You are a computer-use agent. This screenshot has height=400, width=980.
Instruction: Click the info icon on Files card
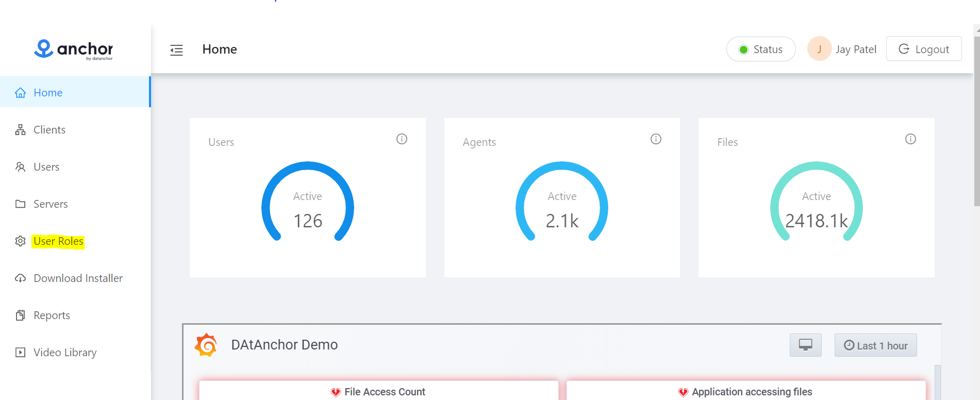tap(910, 139)
